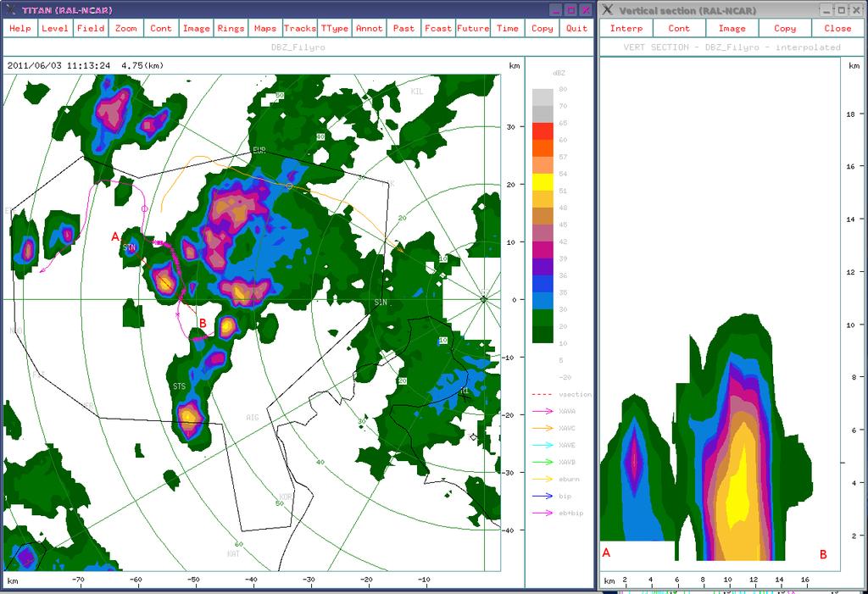Image resolution: width=868 pixels, height=594 pixels.
Task: Maximize the Vertical section window
Action: tap(841, 10)
